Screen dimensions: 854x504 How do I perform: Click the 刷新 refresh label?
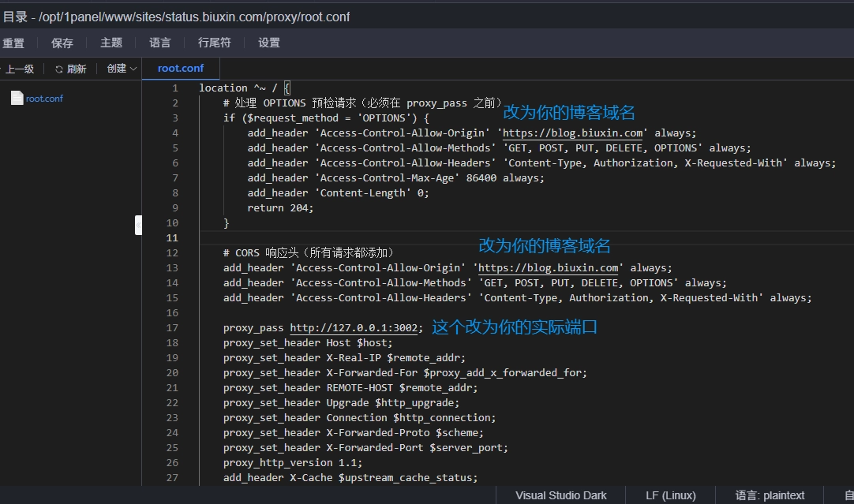tap(77, 69)
